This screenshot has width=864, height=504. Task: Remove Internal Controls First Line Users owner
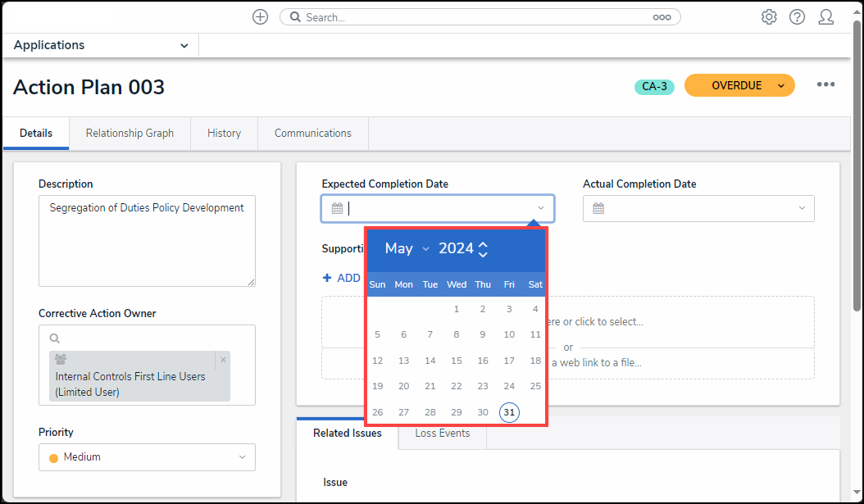coord(223,360)
